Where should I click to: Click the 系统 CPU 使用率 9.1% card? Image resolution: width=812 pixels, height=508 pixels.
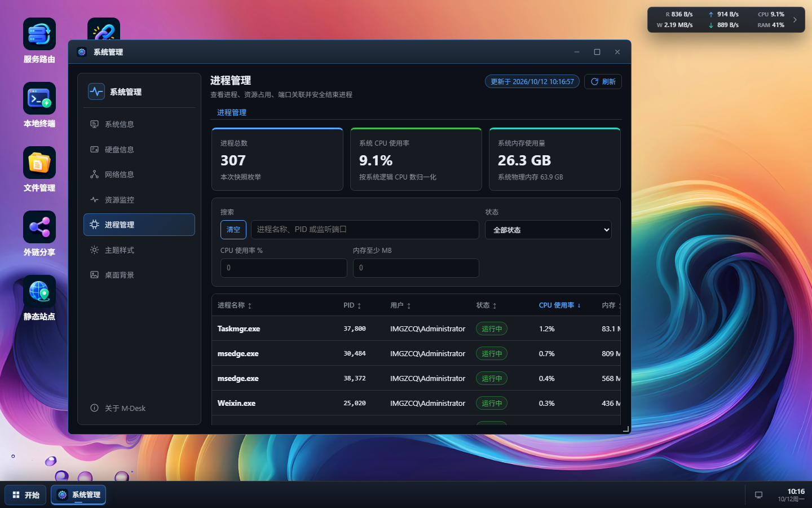coord(416,159)
